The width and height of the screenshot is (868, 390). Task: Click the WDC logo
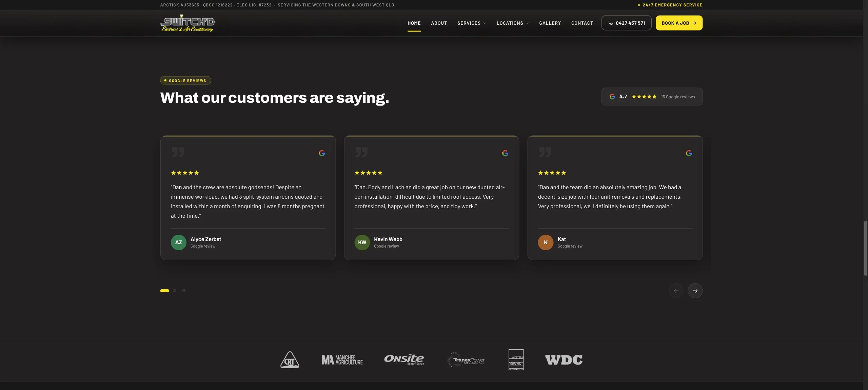pyautogui.click(x=564, y=360)
